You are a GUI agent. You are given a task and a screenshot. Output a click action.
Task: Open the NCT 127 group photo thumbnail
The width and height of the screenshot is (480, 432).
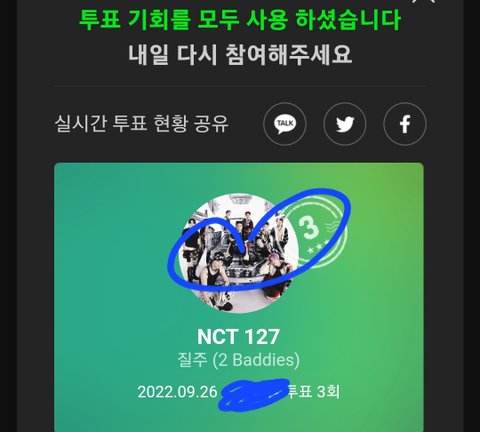[239, 253]
